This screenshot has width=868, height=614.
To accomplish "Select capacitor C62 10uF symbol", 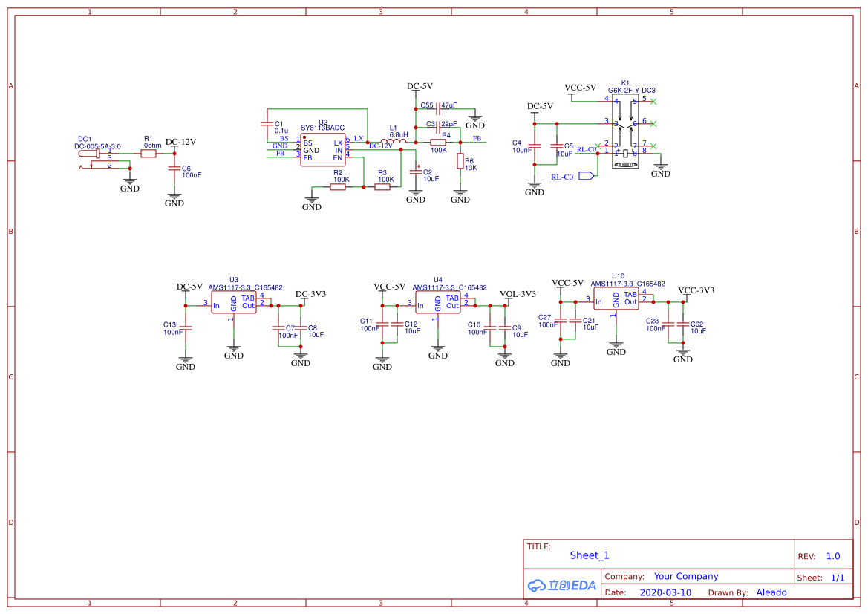I will coord(683,324).
